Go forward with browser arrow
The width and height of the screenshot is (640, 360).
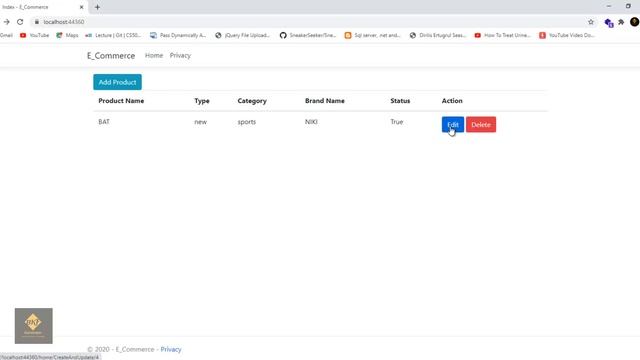[x=7, y=22]
